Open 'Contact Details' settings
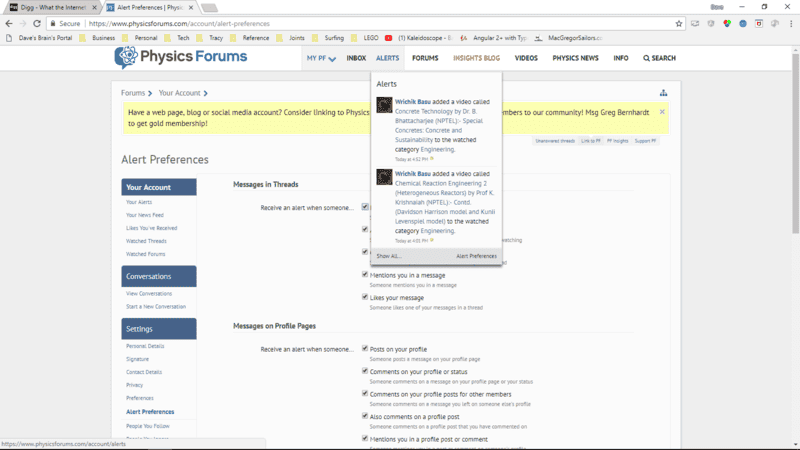The height and width of the screenshot is (450, 800). [x=144, y=372]
